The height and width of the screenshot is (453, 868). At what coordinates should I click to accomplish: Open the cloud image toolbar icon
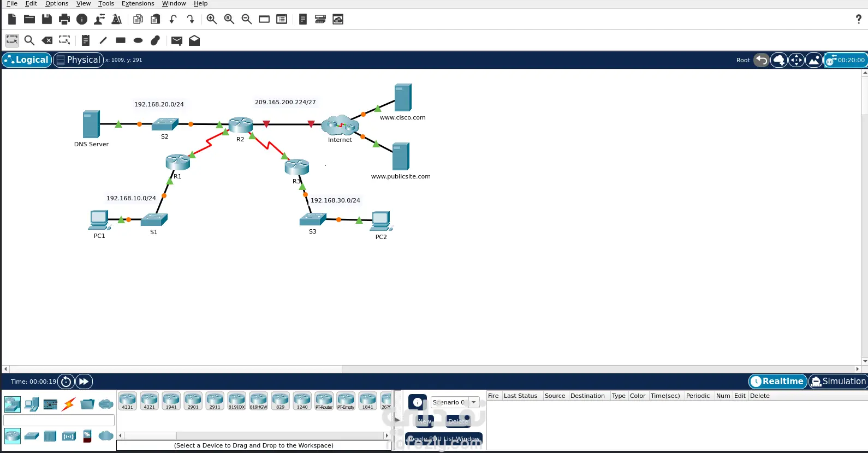338,20
